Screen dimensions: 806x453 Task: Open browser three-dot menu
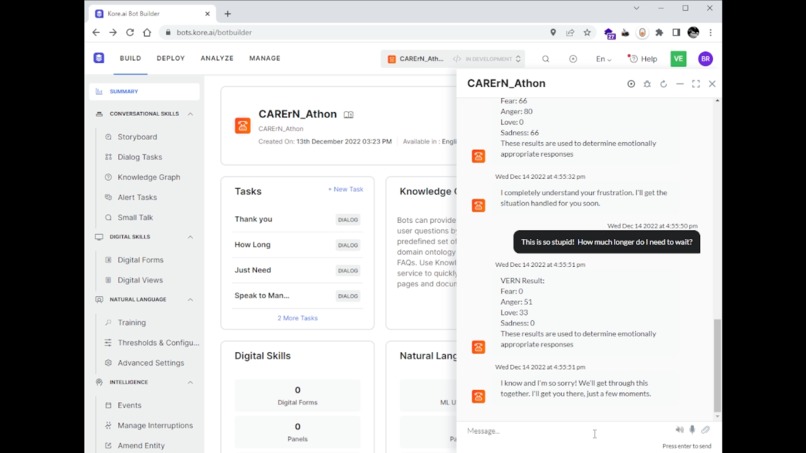pos(710,32)
